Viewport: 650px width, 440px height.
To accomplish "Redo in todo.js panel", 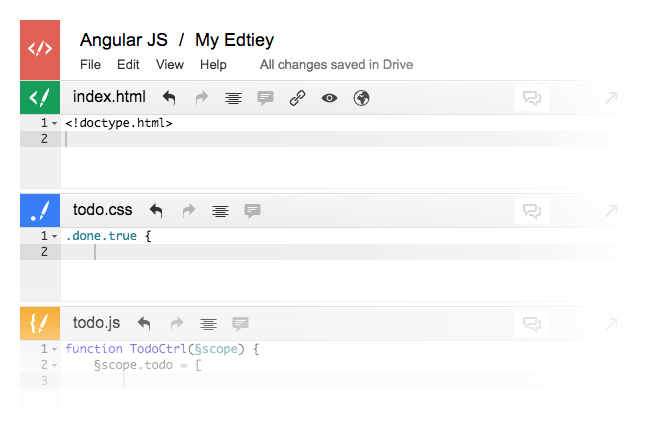I will (x=177, y=323).
